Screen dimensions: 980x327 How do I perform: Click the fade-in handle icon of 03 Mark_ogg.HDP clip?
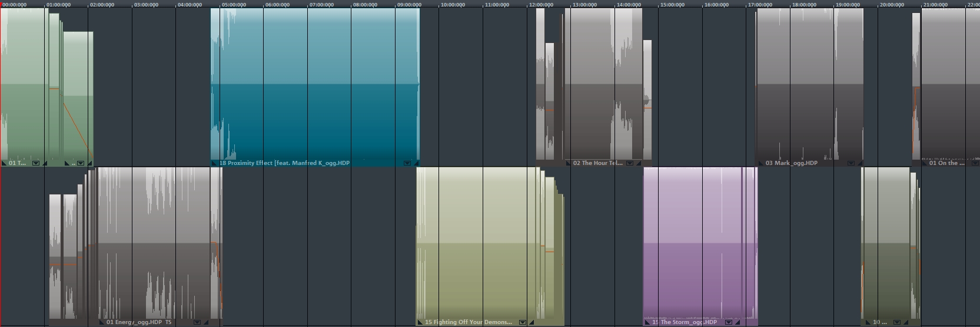[x=760, y=163]
